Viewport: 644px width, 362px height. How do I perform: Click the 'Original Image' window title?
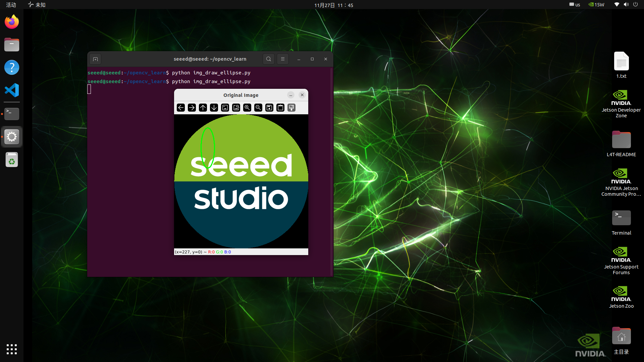[241, 95]
